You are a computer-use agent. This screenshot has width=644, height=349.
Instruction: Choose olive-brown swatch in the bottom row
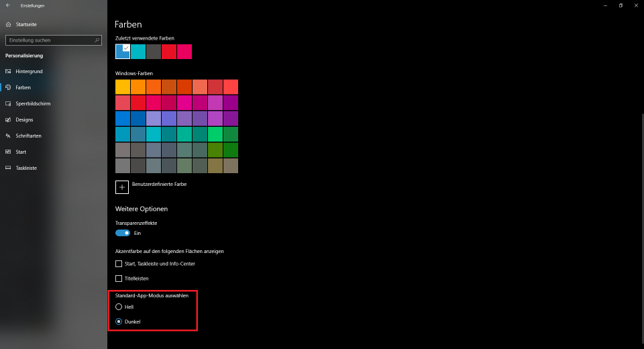(215, 166)
